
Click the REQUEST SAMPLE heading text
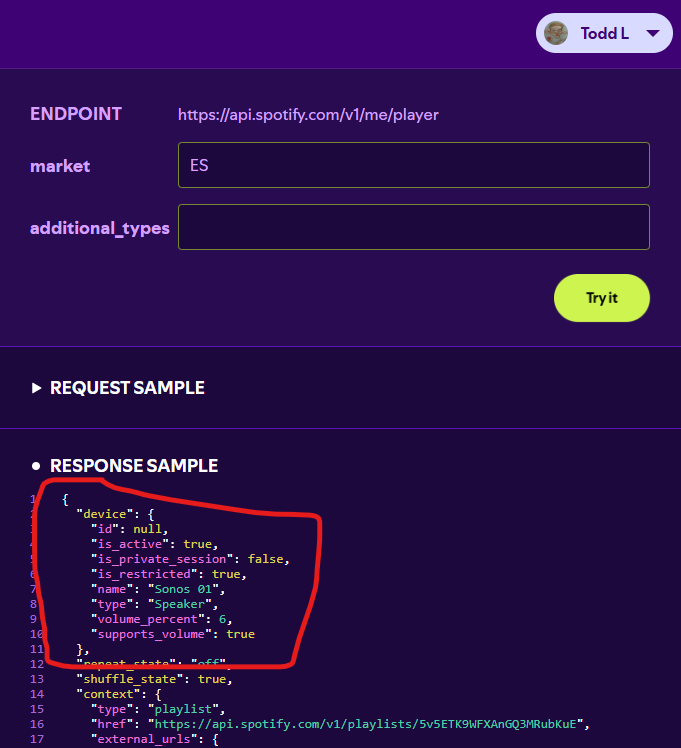pyautogui.click(x=127, y=388)
